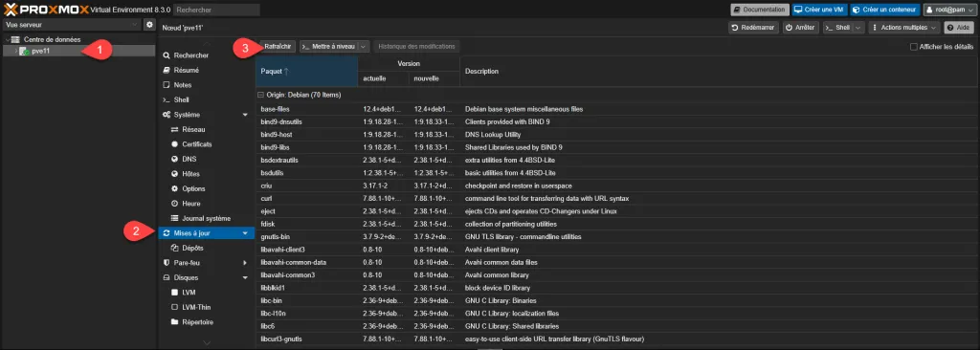Sort by the Paquet column header
The width and height of the screenshot is (980, 350).
coord(306,72)
